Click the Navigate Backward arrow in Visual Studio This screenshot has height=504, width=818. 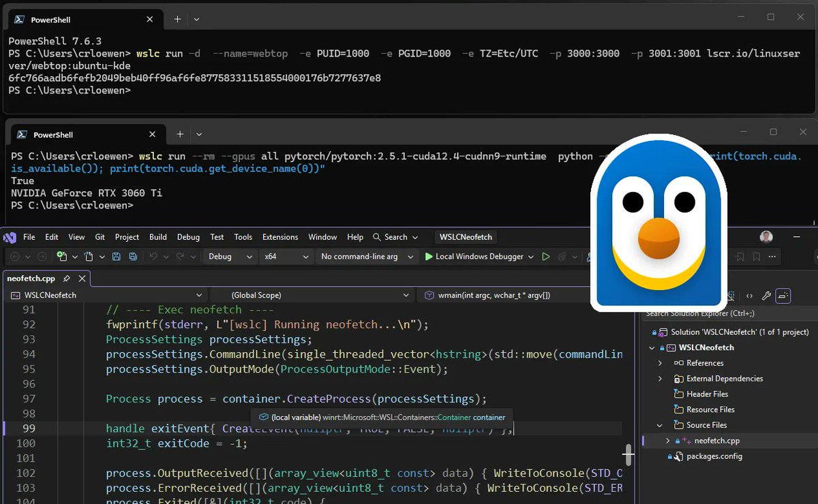point(15,257)
